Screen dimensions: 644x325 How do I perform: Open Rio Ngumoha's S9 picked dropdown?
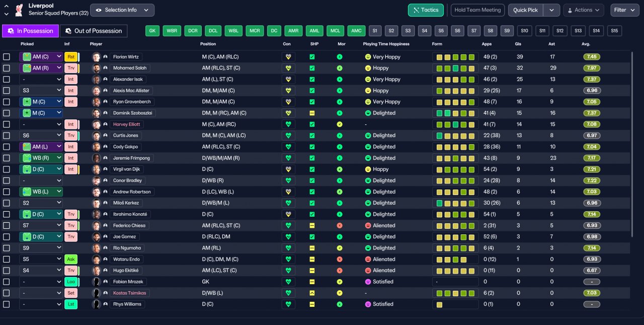[41, 248]
